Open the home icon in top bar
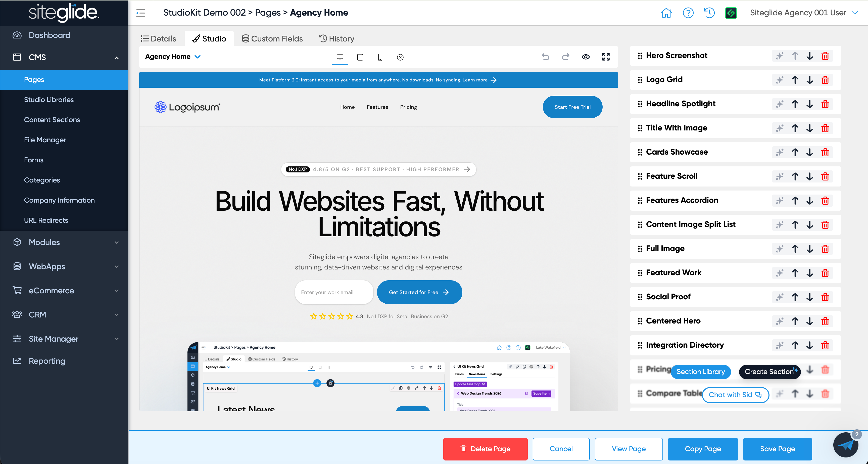 point(666,13)
